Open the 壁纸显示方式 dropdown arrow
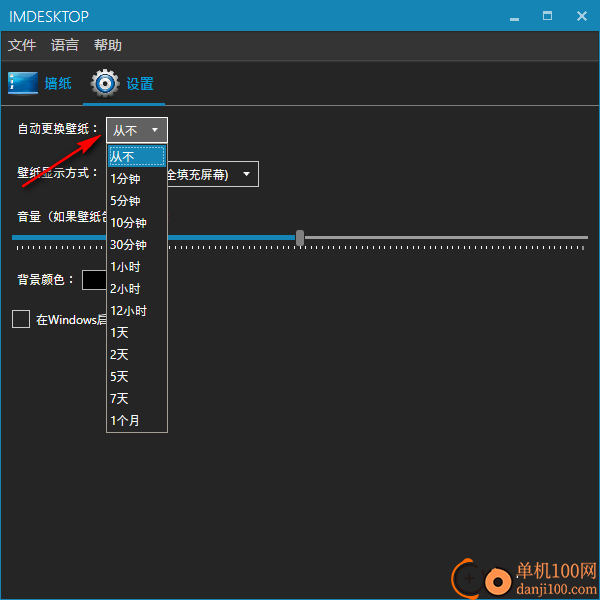 (x=246, y=174)
